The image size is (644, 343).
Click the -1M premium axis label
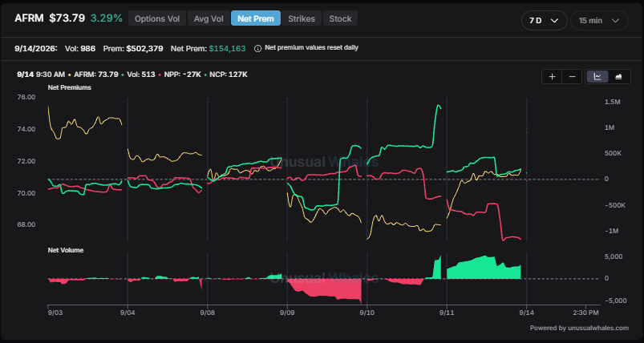pyautogui.click(x=612, y=231)
